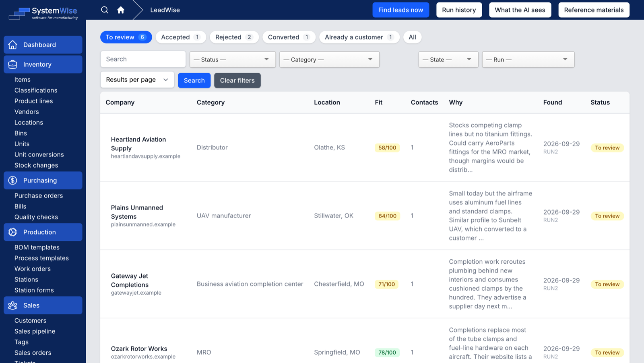Click the Fit column header

pos(378,103)
